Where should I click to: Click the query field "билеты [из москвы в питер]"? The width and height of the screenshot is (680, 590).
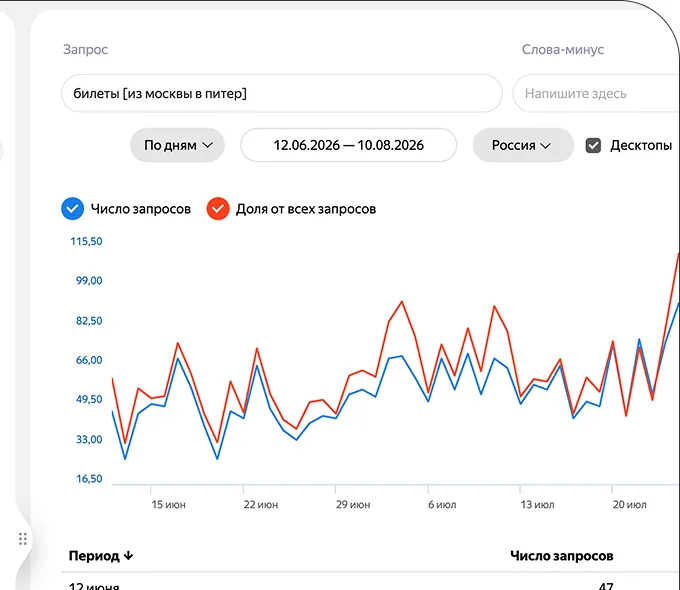tap(282, 93)
